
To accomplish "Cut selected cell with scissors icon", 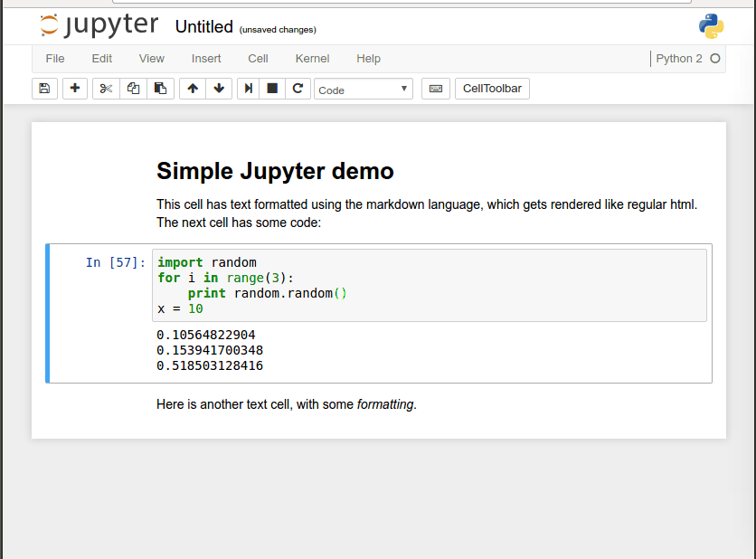I will point(106,89).
